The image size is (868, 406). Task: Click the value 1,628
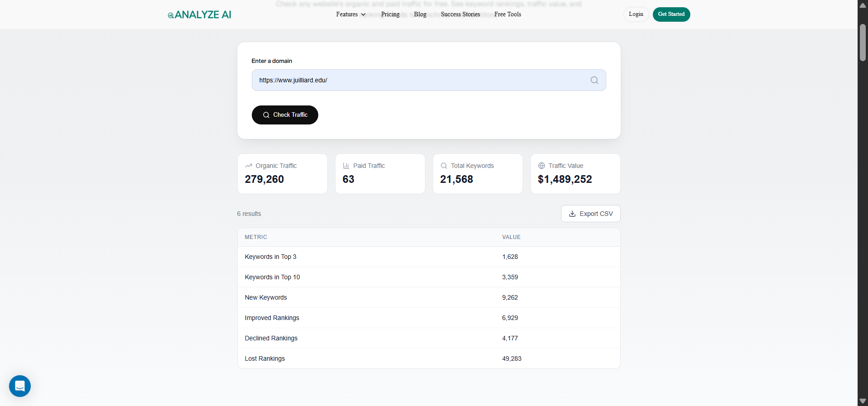point(510,257)
